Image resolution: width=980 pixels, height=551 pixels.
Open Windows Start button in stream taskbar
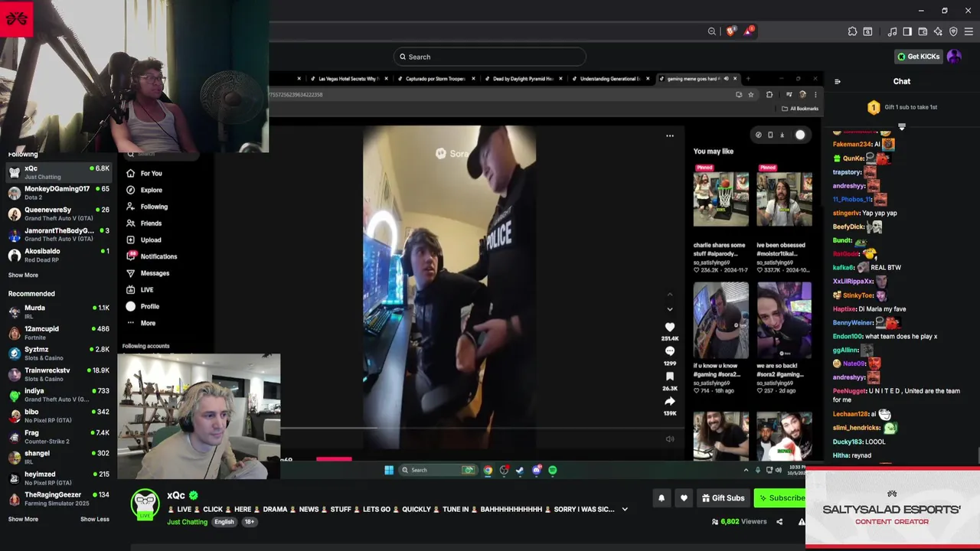pyautogui.click(x=389, y=470)
